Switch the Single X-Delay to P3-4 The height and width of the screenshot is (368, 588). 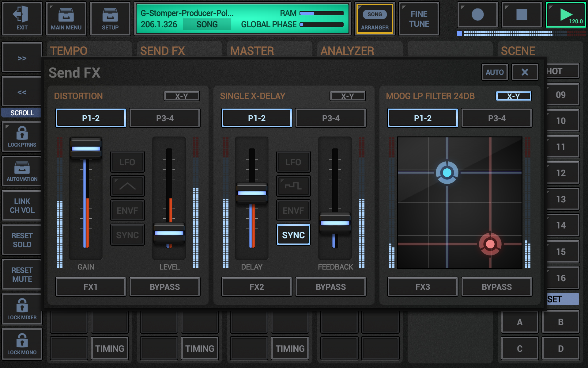point(330,118)
